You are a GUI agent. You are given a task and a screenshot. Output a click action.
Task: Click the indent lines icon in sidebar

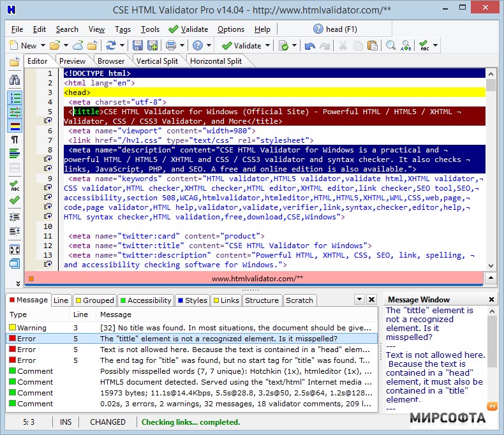(14, 216)
